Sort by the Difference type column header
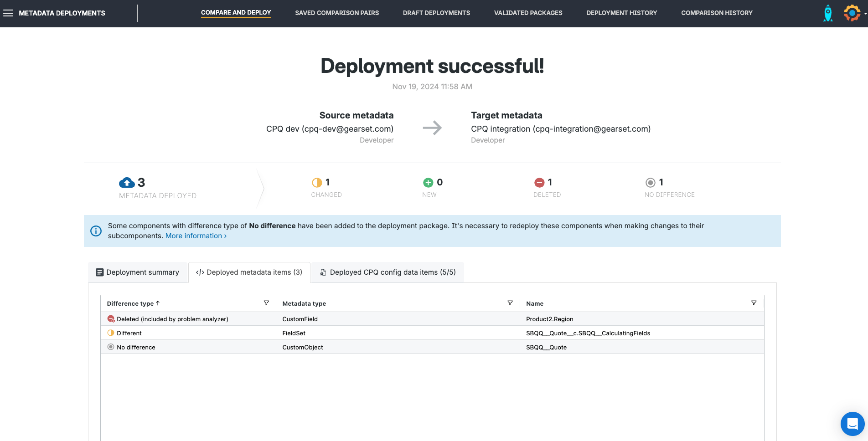 [130, 303]
